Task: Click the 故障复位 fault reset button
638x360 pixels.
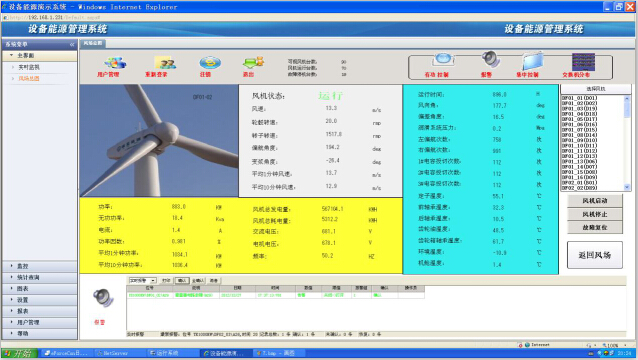Action: [x=594, y=227]
